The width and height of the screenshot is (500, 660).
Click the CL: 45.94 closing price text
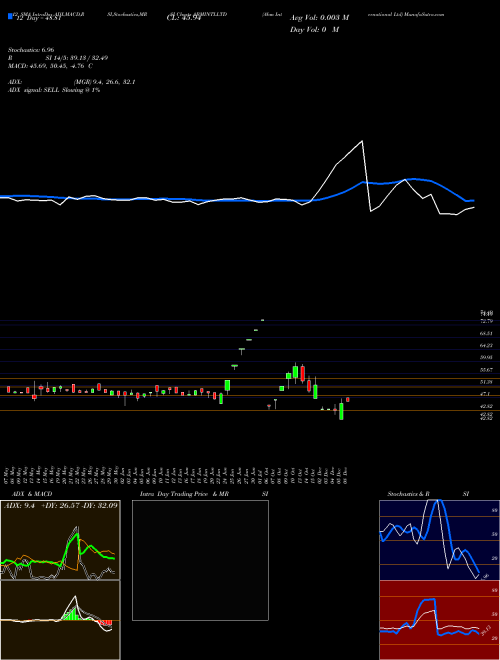tap(182, 18)
